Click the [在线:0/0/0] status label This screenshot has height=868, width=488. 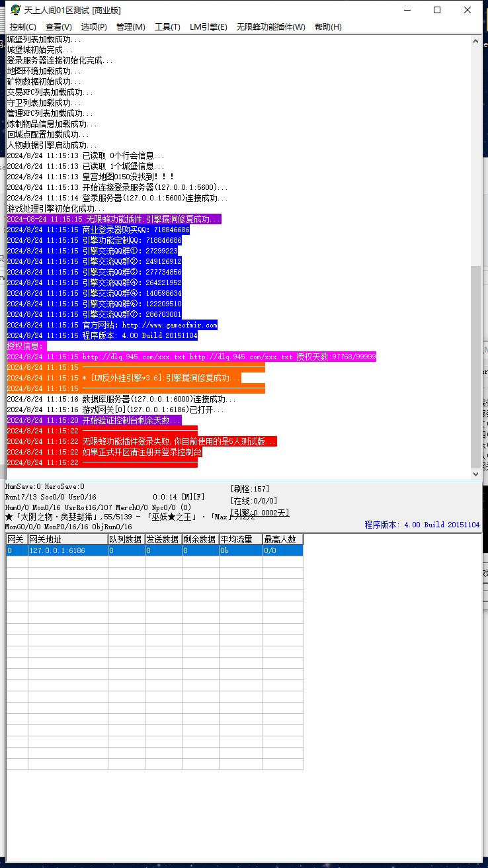point(254,501)
